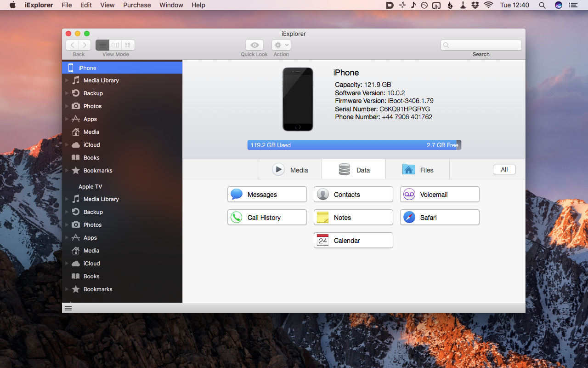588x368 pixels.
Task: Open the iExplorer application menu
Action: tap(39, 5)
